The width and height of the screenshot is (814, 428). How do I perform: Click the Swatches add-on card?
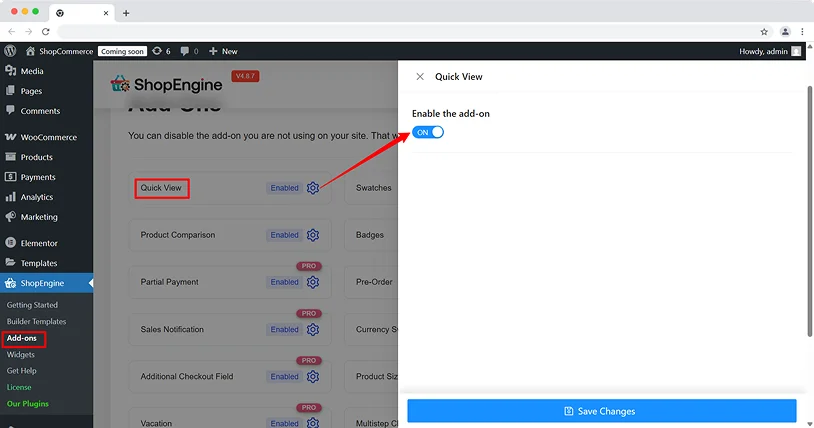[371, 188]
